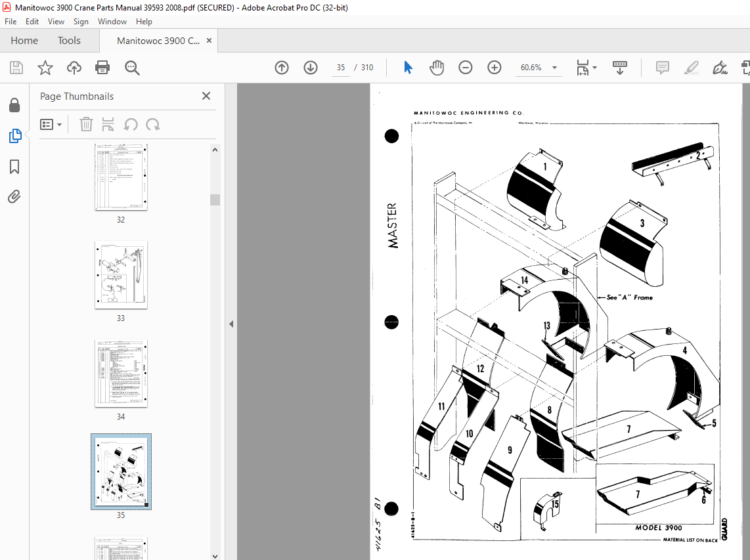The width and height of the screenshot is (750, 560).
Task: Collapse the navigation pane with the side arrow
Action: point(231,324)
